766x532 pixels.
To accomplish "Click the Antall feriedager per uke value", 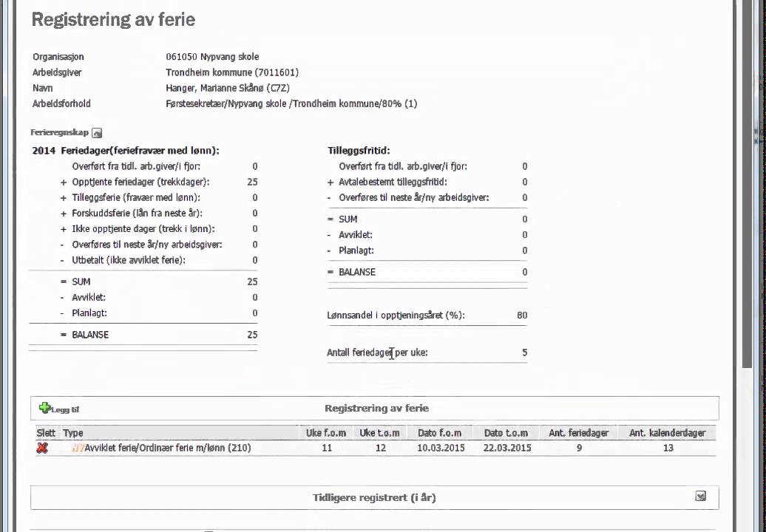I will click(x=524, y=352).
